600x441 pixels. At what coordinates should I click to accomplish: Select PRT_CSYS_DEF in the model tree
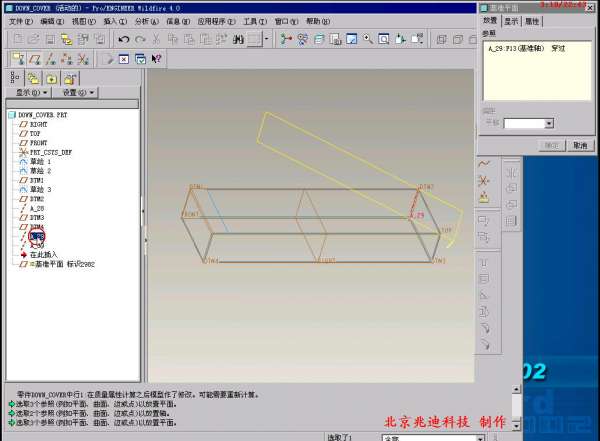click(x=50, y=152)
